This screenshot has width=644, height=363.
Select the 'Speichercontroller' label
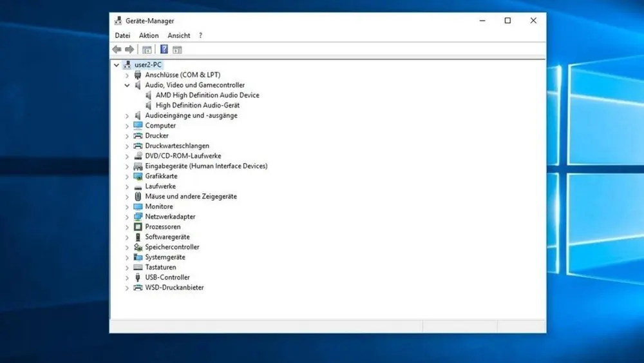(x=172, y=247)
